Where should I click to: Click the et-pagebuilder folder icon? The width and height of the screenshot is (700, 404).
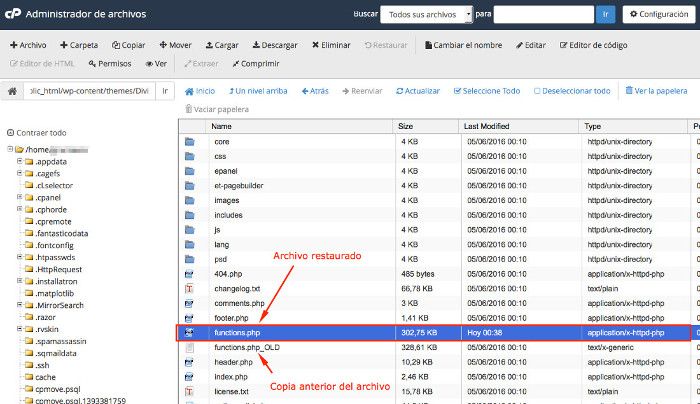coord(190,186)
